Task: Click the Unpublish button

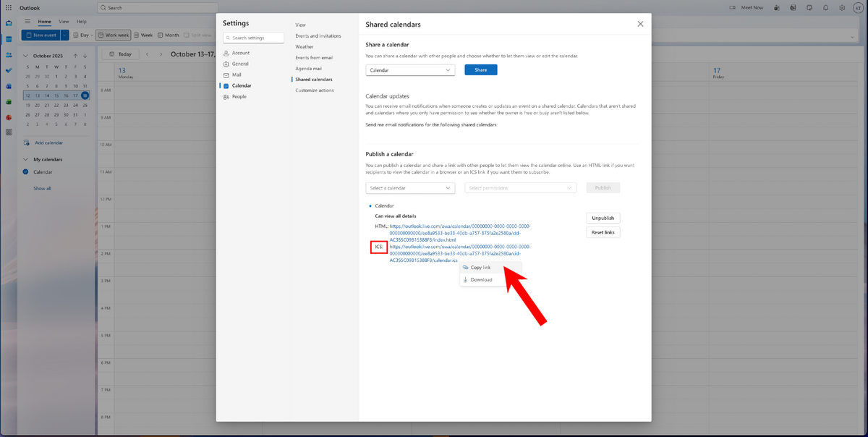Action: click(x=603, y=218)
